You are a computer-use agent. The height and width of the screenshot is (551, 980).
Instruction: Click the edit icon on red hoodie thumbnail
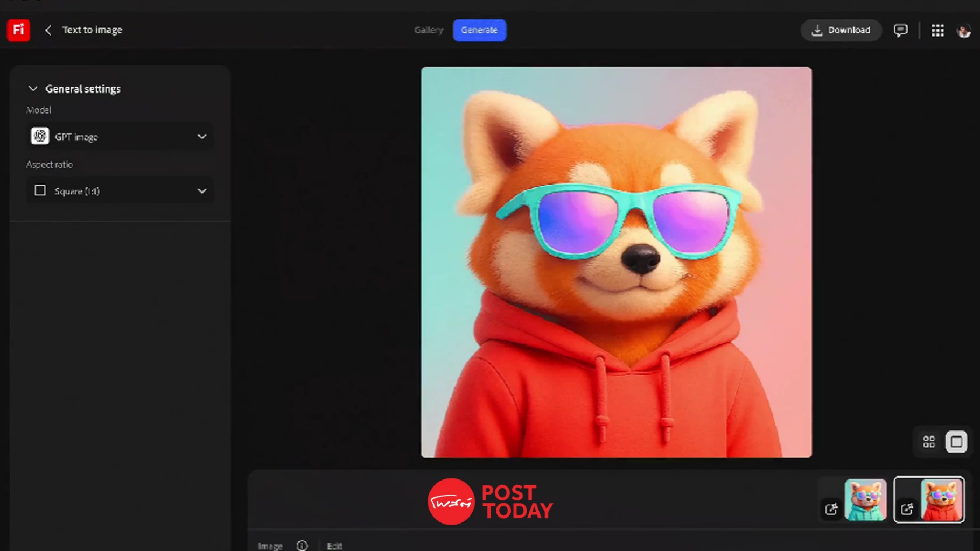pyautogui.click(x=907, y=508)
